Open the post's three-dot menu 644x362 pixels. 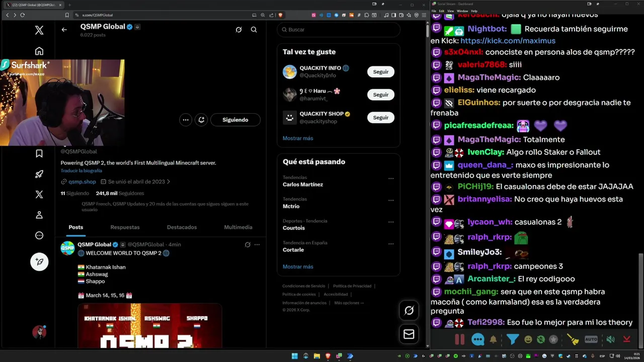257,245
